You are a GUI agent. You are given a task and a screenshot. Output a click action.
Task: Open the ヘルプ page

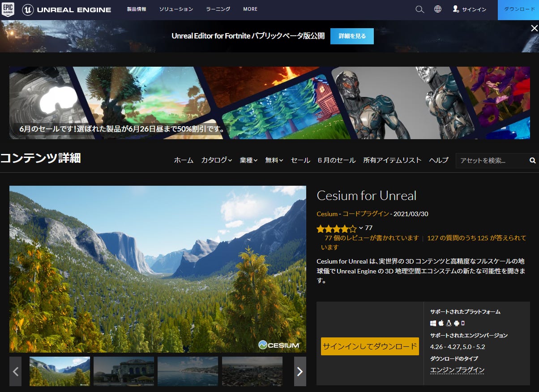439,160
